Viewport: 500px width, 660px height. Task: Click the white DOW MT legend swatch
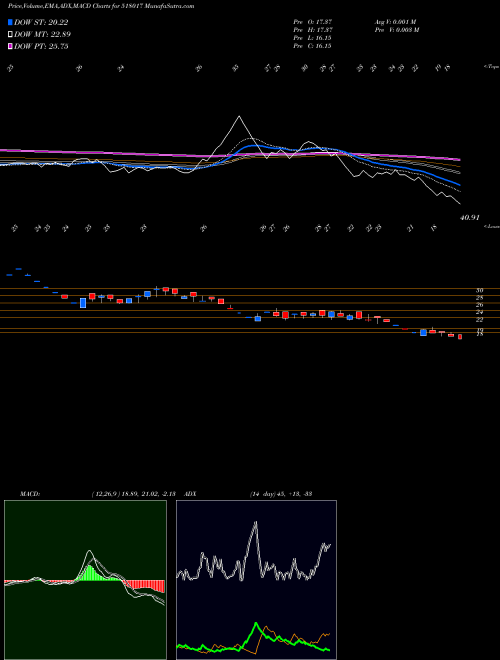(10, 35)
